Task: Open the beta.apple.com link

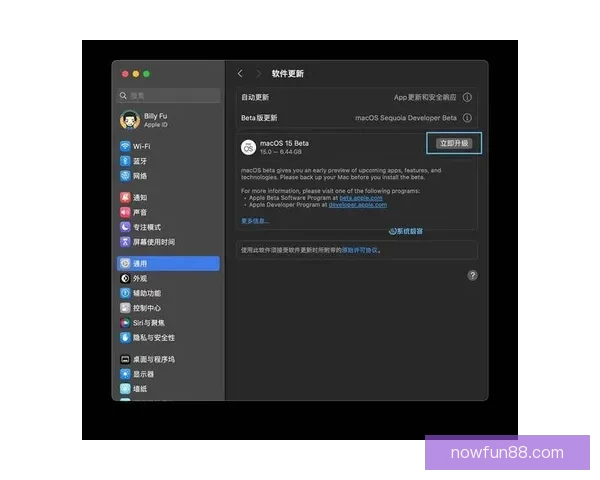Action: (361, 198)
